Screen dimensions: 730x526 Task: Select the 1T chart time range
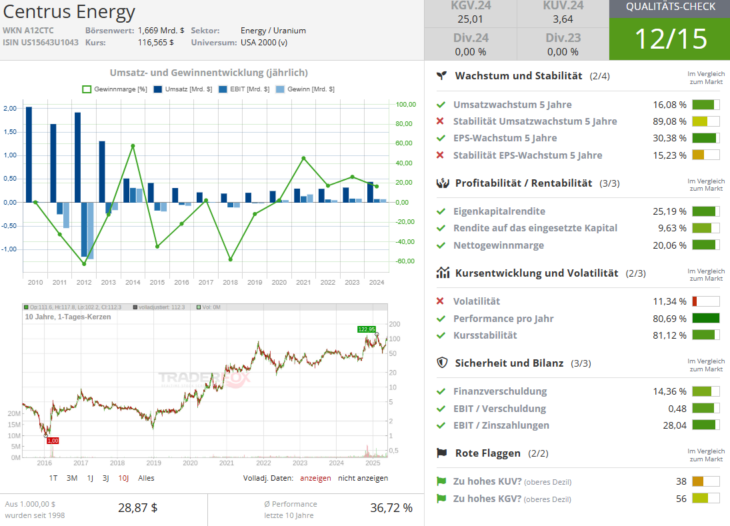point(54,478)
